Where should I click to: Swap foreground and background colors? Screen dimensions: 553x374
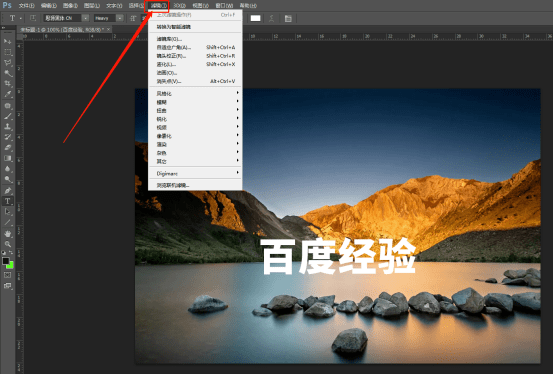[x=11, y=253]
